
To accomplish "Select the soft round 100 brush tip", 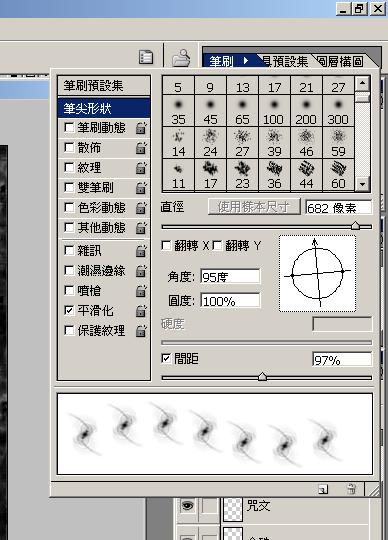I will 274,111.
